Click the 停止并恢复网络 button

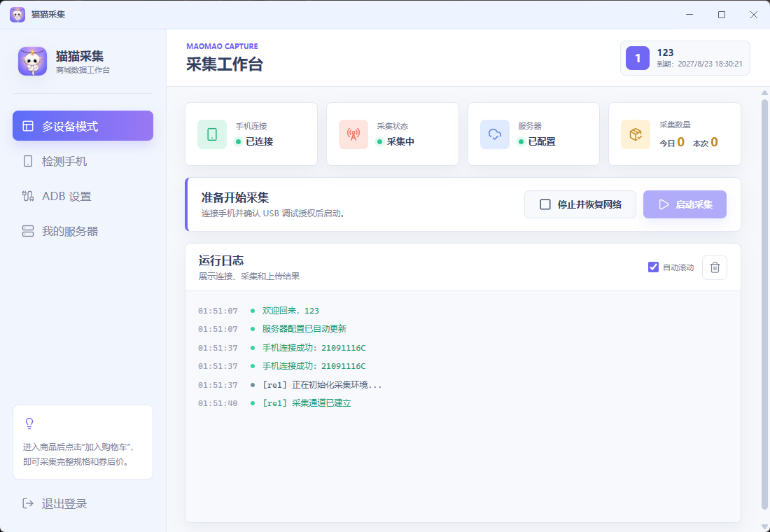(x=580, y=204)
